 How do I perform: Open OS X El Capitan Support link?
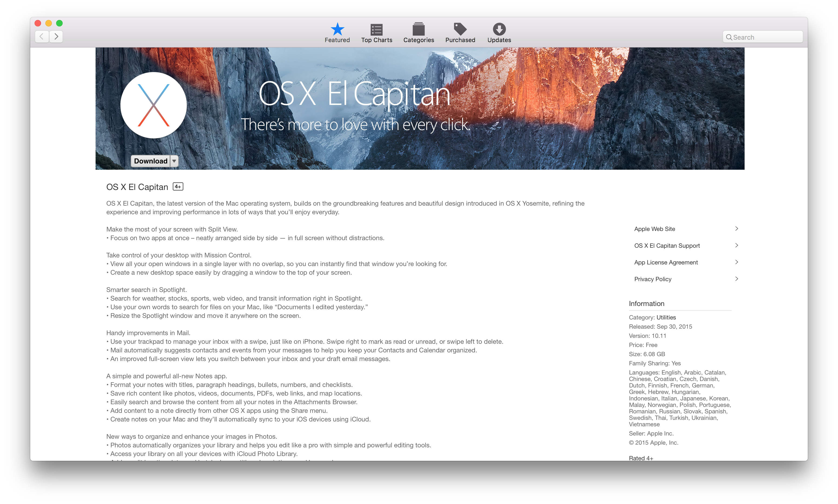tap(667, 246)
